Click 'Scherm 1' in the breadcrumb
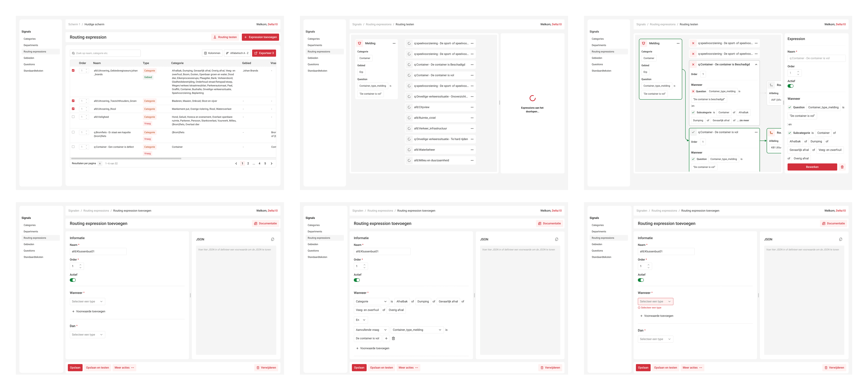This screenshot has height=388, width=868. 74,24
